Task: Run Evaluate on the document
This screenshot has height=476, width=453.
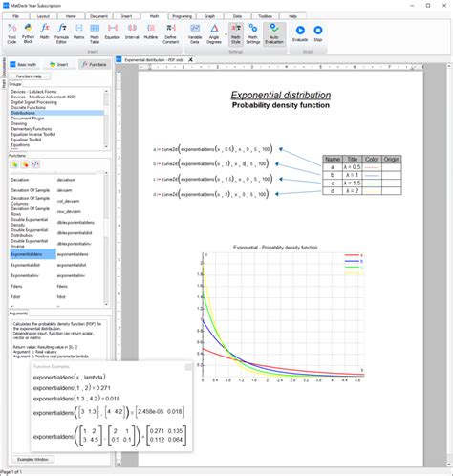Action: (x=300, y=33)
